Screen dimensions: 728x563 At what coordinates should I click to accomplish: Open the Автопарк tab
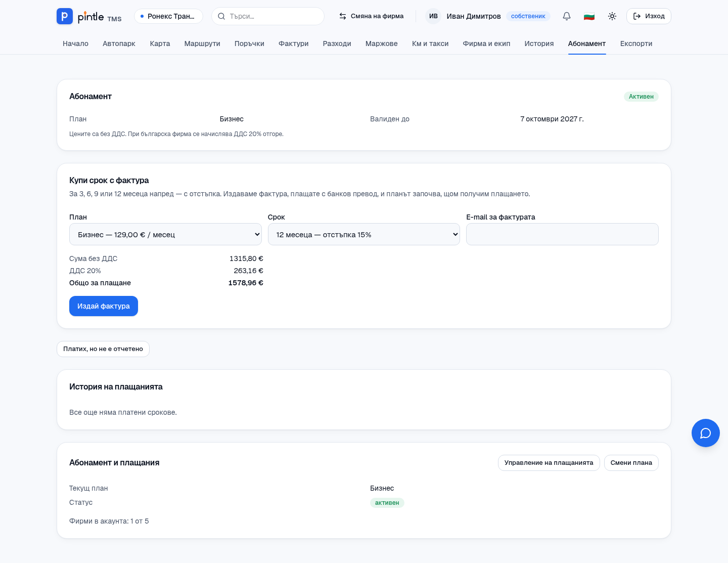click(119, 44)
